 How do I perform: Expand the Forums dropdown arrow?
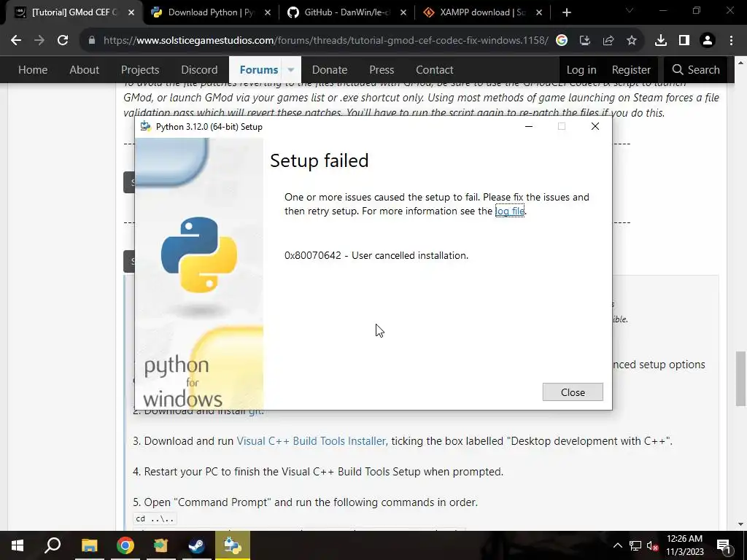[x=290, y=69]
